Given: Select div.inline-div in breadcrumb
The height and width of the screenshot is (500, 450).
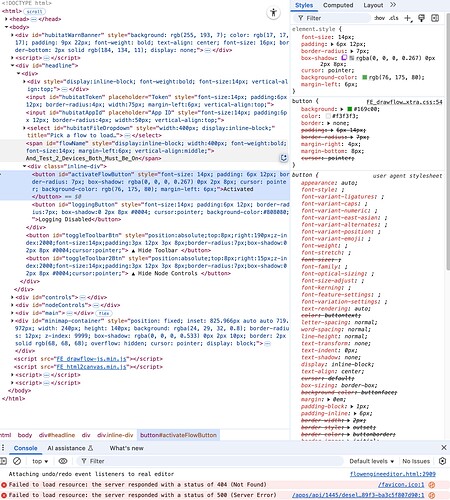Looking at the screenshot, I should tap(115, 435).
